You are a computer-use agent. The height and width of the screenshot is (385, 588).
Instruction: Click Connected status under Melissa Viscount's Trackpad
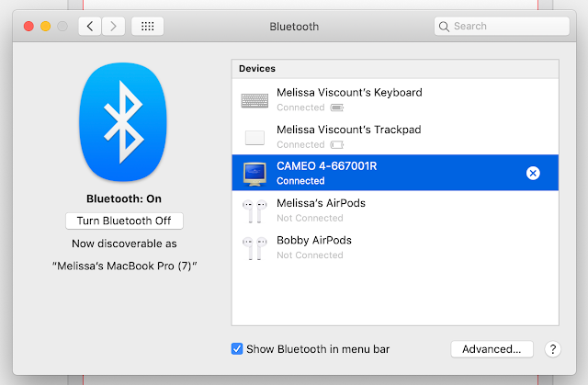(x=300, y=144)
